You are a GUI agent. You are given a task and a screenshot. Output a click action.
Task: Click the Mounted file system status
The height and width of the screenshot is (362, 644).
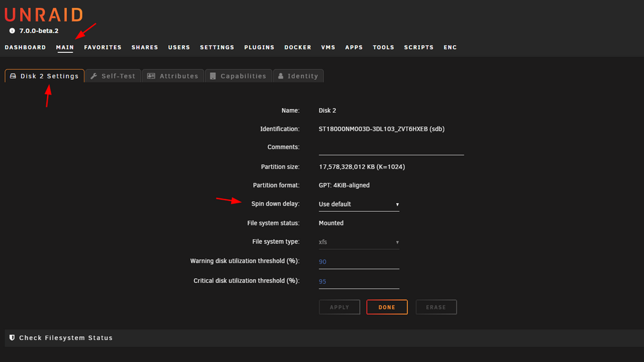pyautogui.click(x=331, y=223)
